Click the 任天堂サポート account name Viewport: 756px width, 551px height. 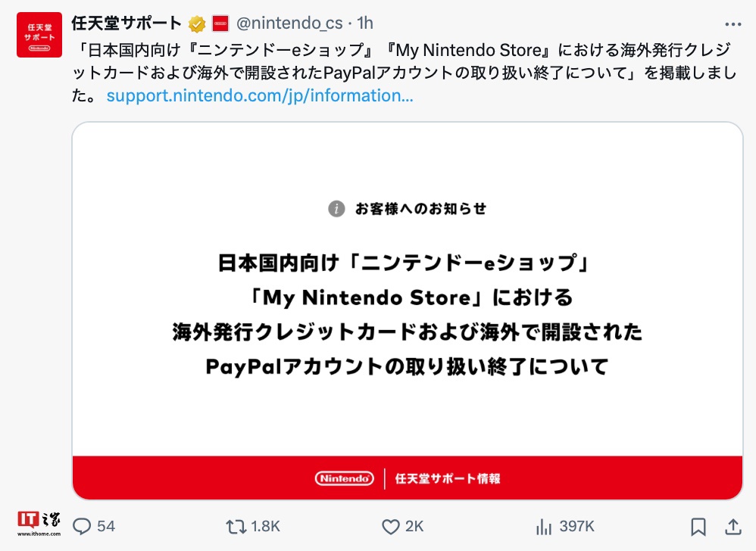coord(128,23)
